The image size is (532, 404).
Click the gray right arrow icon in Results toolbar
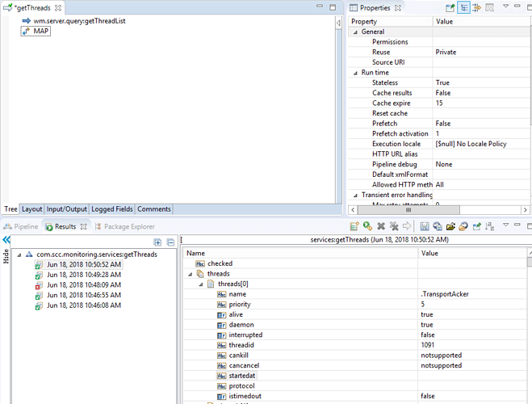point(406,226)
